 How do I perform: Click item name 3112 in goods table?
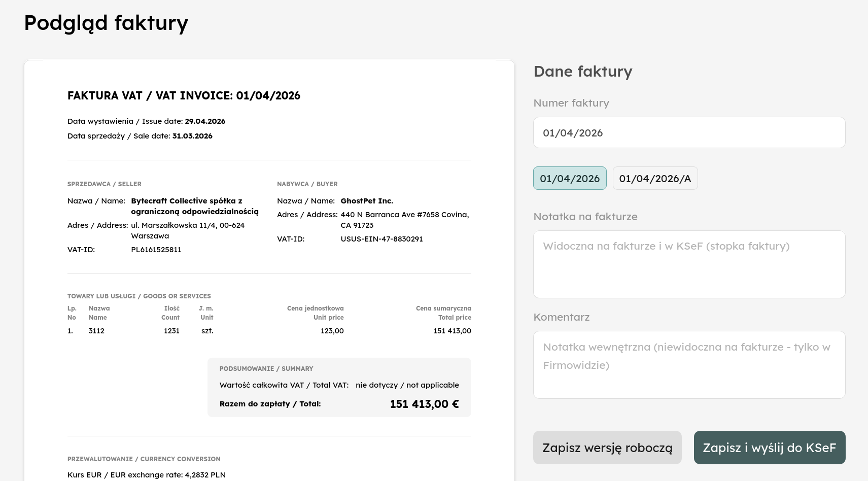96,330
